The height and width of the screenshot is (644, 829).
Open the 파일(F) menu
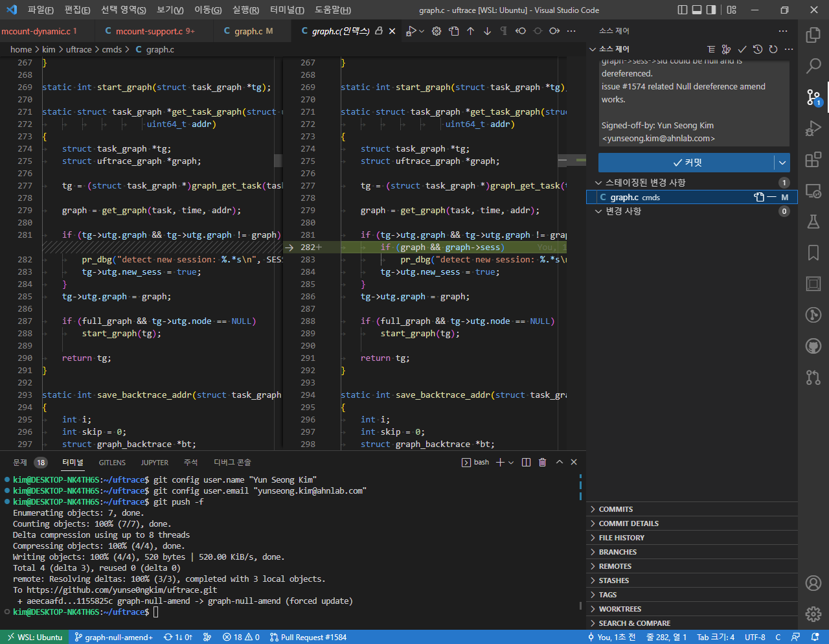tap(40, 10)
